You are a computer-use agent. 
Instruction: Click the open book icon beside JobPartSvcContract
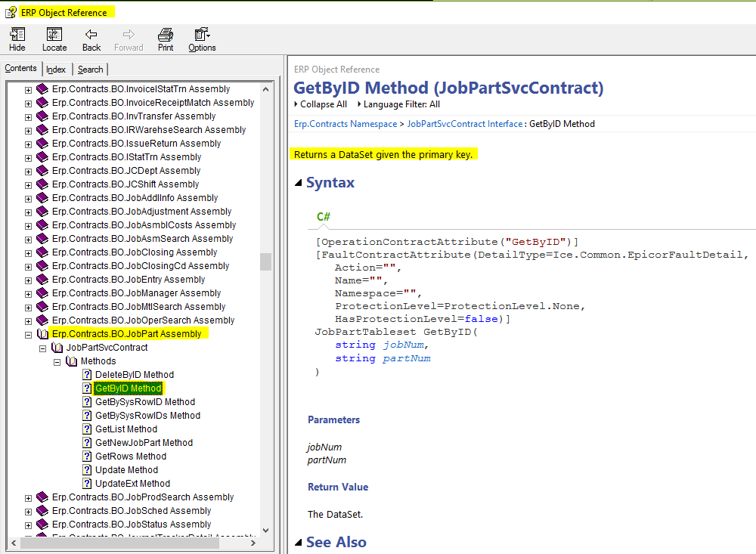pyautogui.click(x=57, y=348)
